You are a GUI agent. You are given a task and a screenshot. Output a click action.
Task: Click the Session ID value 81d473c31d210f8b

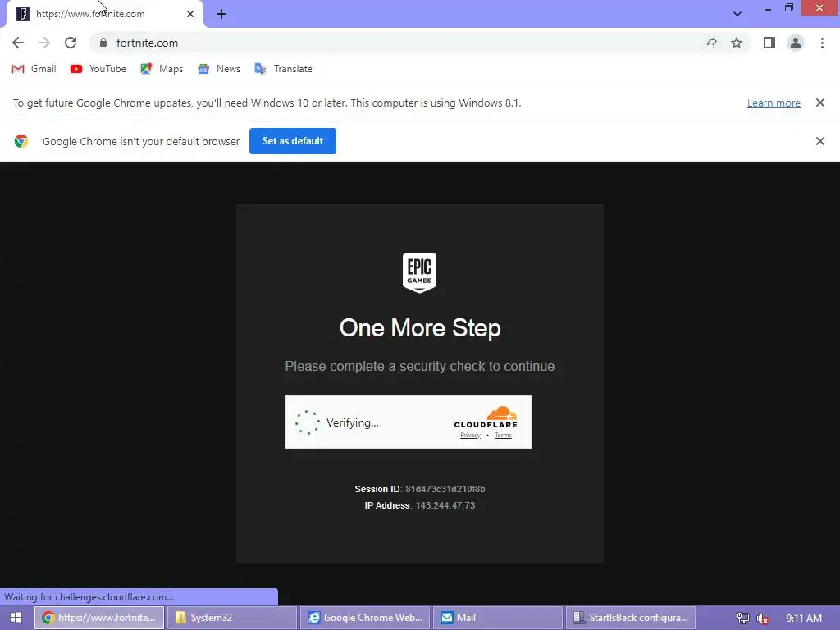point(445,489)
